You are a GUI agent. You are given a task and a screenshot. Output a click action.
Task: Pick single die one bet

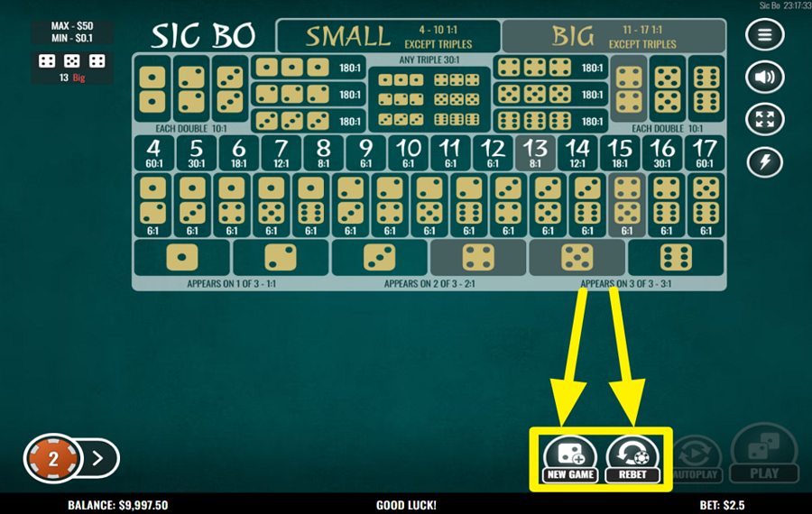[181, 257]
